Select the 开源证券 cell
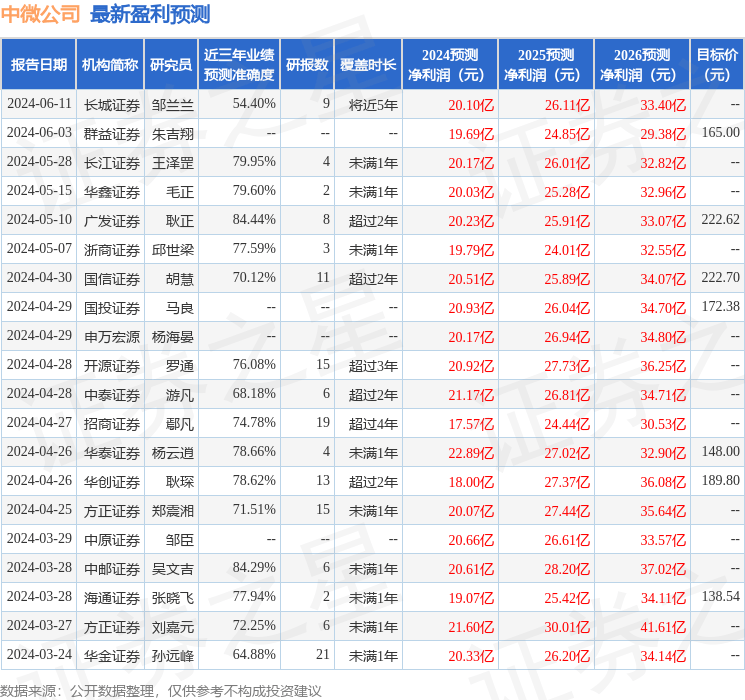 point(112,366)
